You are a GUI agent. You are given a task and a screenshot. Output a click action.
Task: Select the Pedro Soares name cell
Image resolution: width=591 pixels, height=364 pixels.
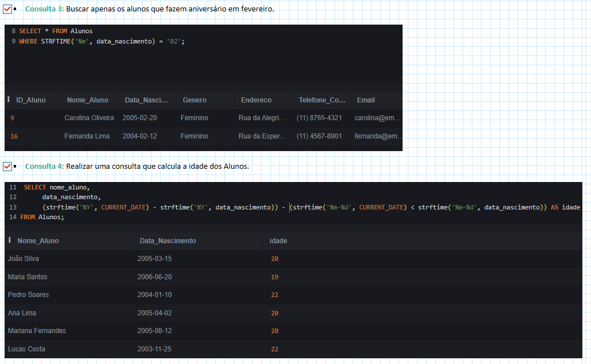coord(28,295)
